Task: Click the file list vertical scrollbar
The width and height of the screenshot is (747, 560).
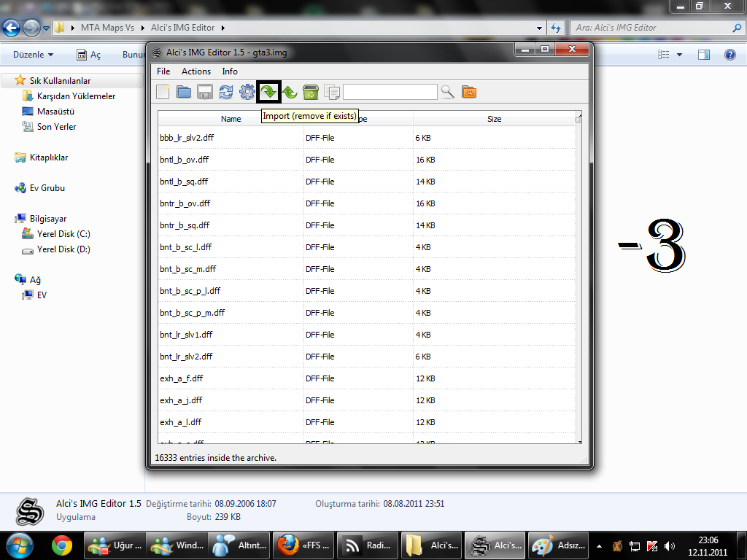Action: pos(578,279)
